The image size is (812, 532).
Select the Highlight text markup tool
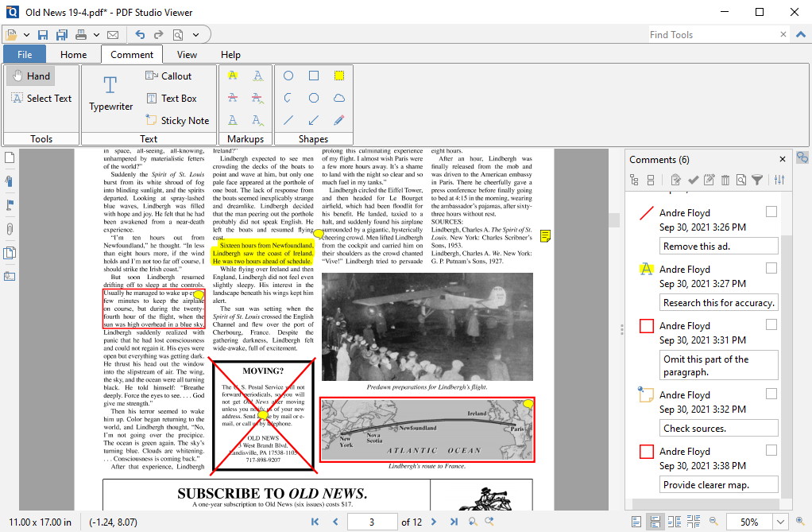pyautogui.click(x=232, y=76)
